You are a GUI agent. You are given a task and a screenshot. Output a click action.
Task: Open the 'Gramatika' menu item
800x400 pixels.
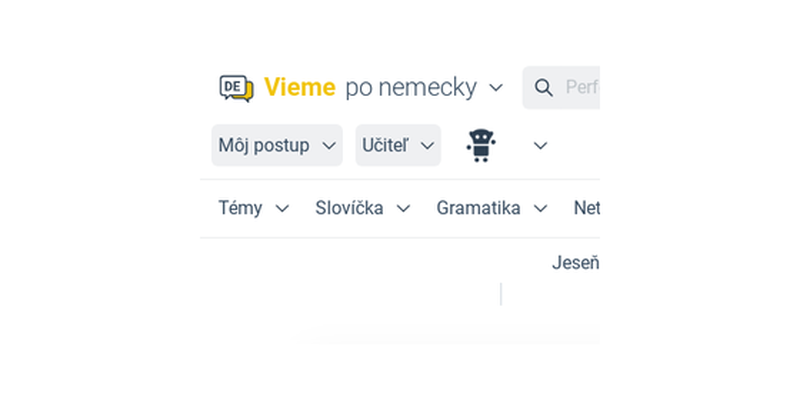[479, 208]
